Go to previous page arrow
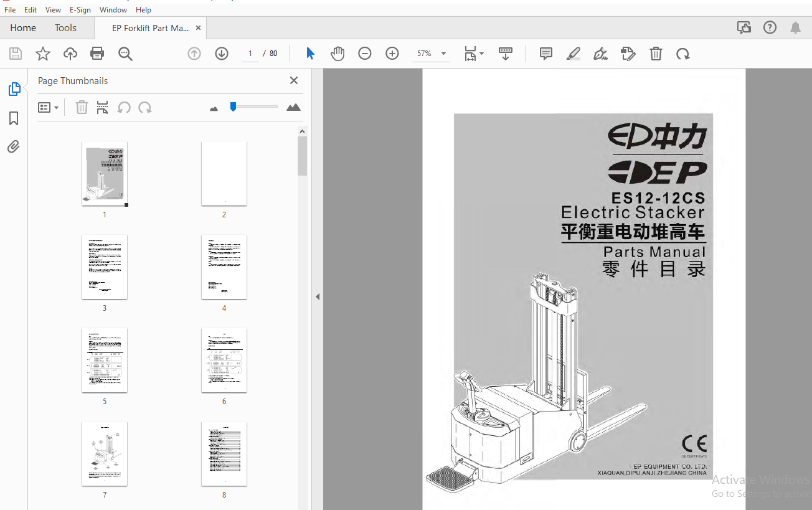This screenshot has height=510, width=812. (194, 54)
